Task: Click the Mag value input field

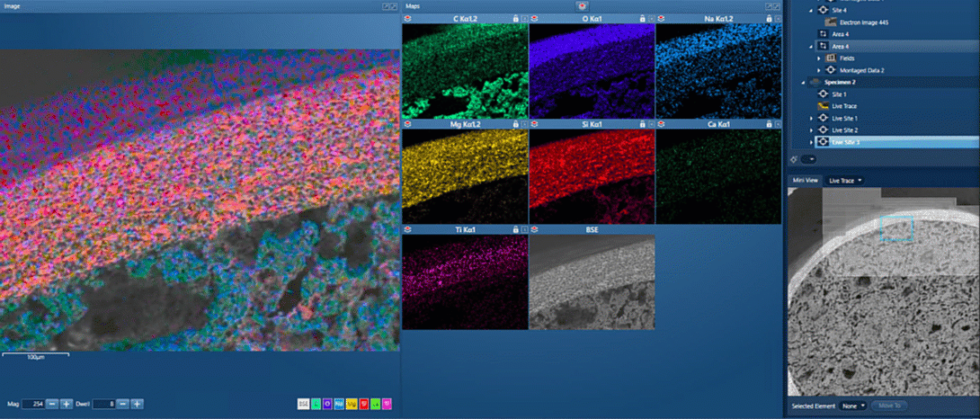Action: (33, 404)
